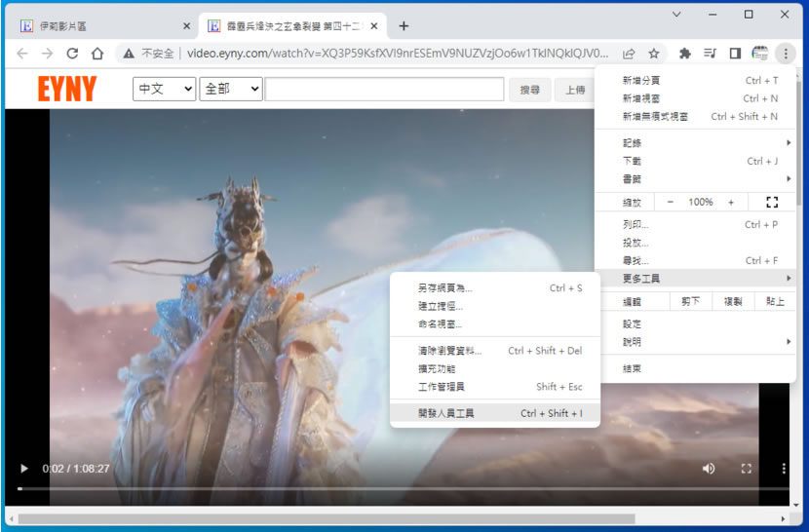Bookmark this page with star icon
This screenshot has height=532, width=809.
pos(654,54)
